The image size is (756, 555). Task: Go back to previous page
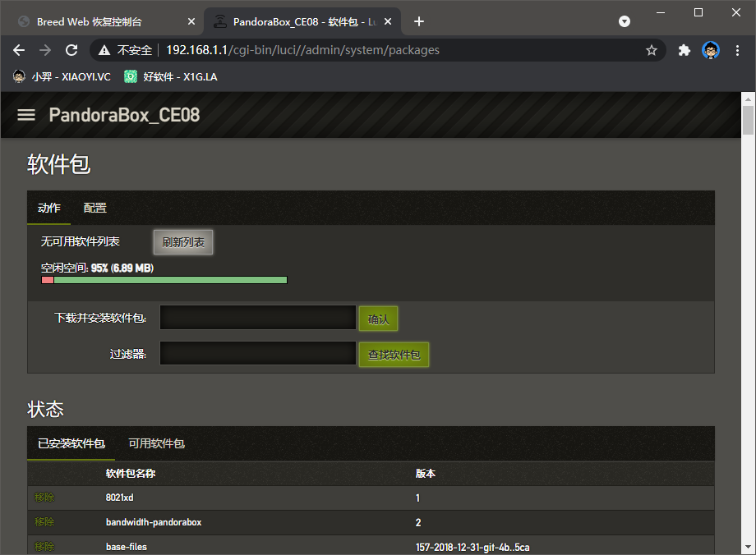(x=19, y=50)
